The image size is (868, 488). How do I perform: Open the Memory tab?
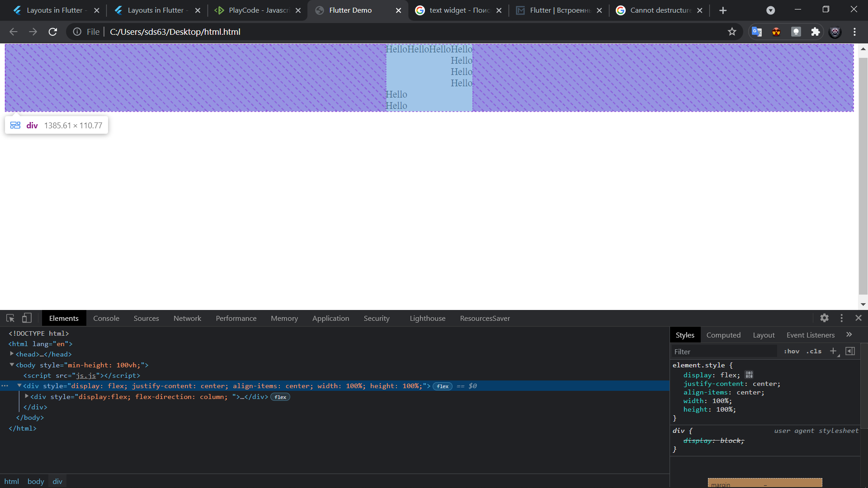(284, 318)
